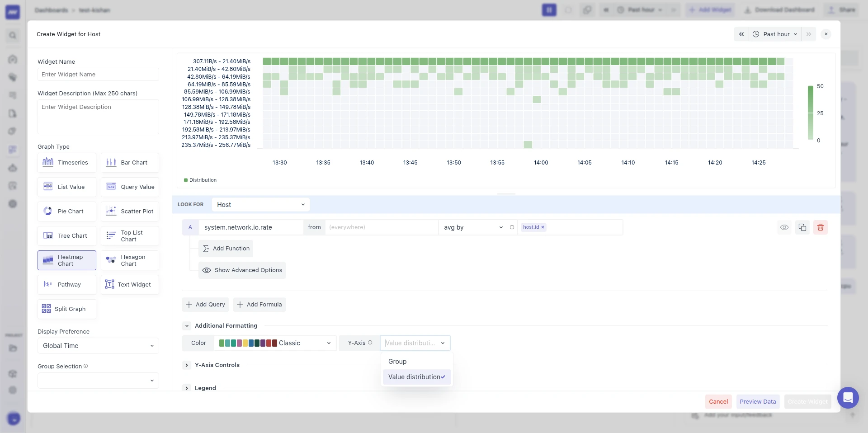Choose Value distribution in Y-Axis menu
The height and width of the screenshot is (433, 868).
pos(417,377)
